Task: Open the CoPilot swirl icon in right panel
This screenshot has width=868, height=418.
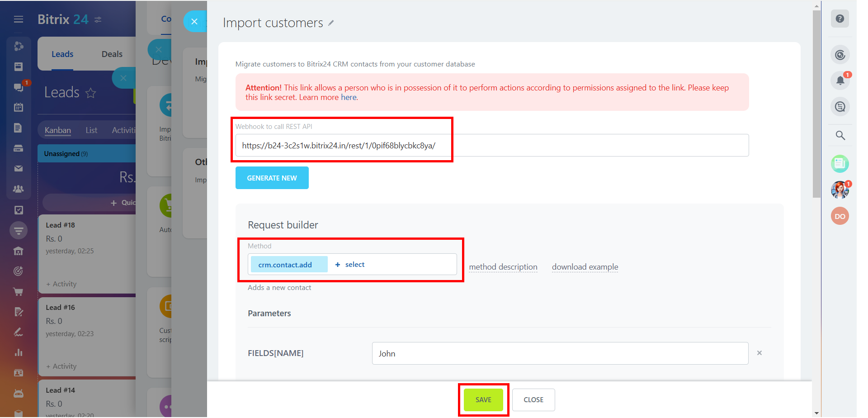Action: (x=840, y=55)
